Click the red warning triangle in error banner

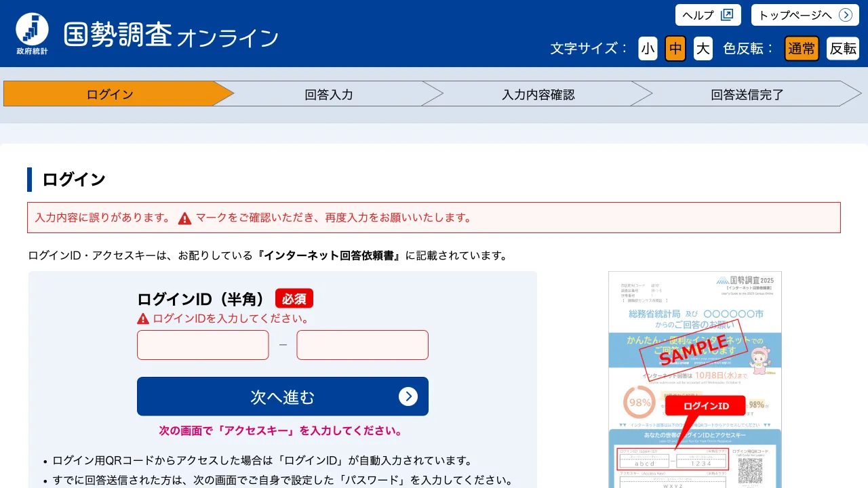pos(183,217)
